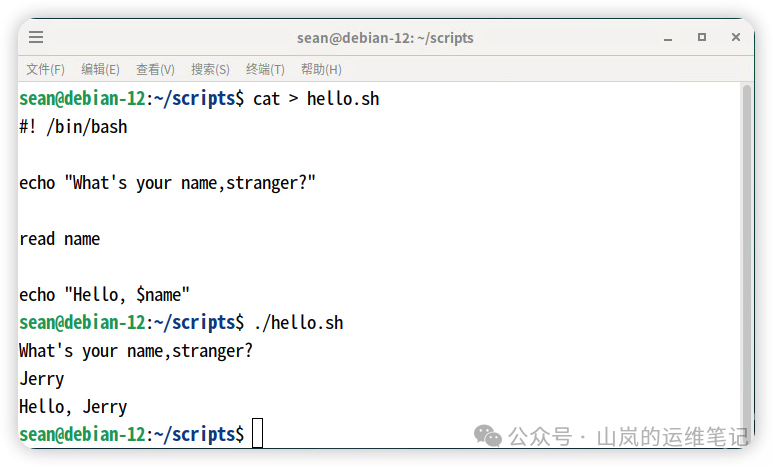Click the terminal's vertical scrollbar
The width and height of the screenshot is (773, 467).
click(746, 250)
